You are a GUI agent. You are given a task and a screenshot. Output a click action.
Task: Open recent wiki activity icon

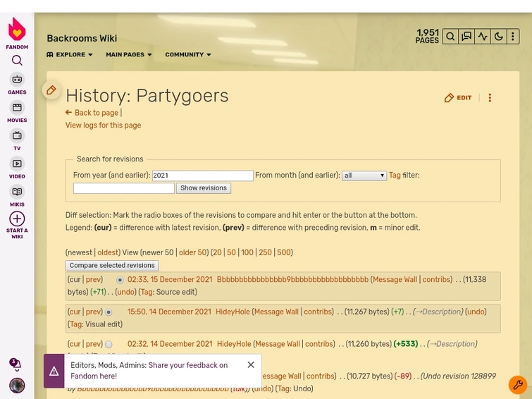(483, 37)
